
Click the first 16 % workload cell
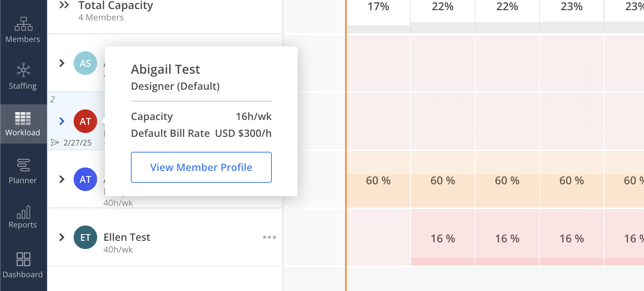coord(443,238)
